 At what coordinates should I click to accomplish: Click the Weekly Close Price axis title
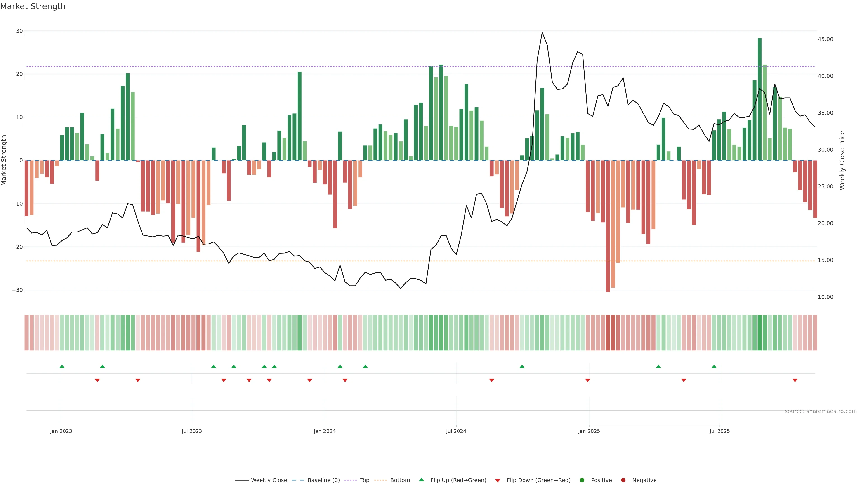click(842, 160)
